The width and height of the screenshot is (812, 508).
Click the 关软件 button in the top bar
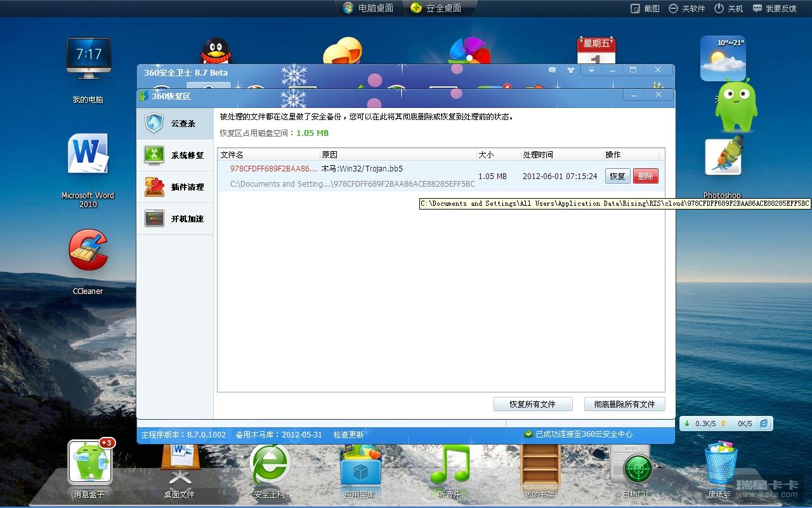[x=687, y=8]
